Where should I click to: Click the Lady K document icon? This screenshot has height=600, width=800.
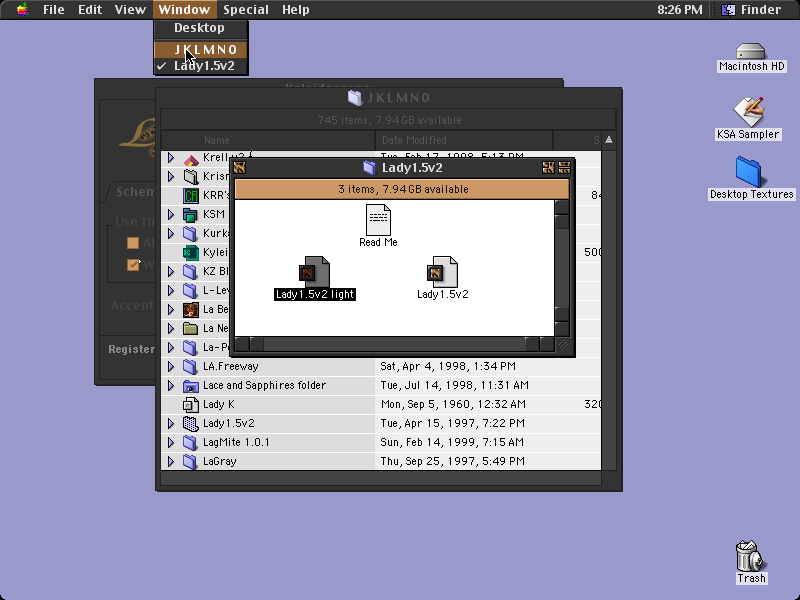(191, 404)
